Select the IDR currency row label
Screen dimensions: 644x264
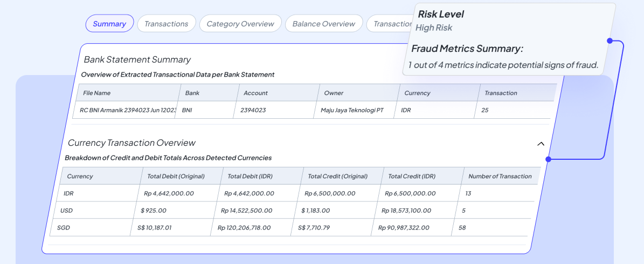pyautogui.click(x=68, y=193)
